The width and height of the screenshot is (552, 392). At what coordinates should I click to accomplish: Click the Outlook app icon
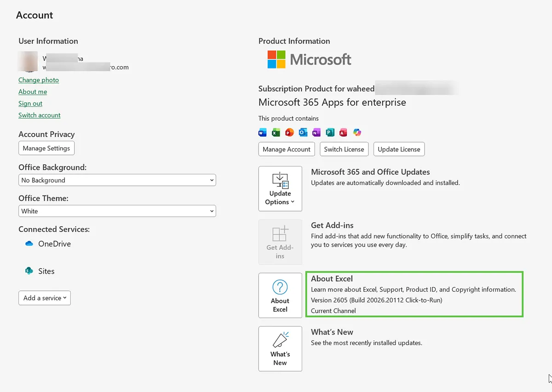click(x=303, y=133)
